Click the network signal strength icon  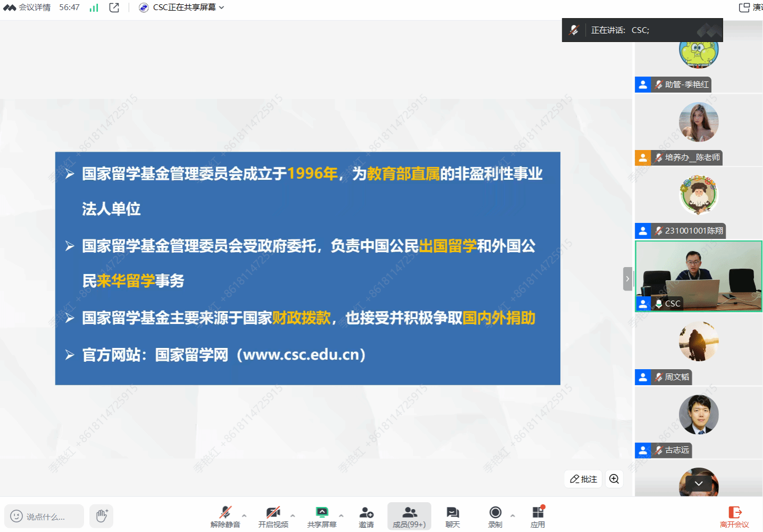pos(94,7)
